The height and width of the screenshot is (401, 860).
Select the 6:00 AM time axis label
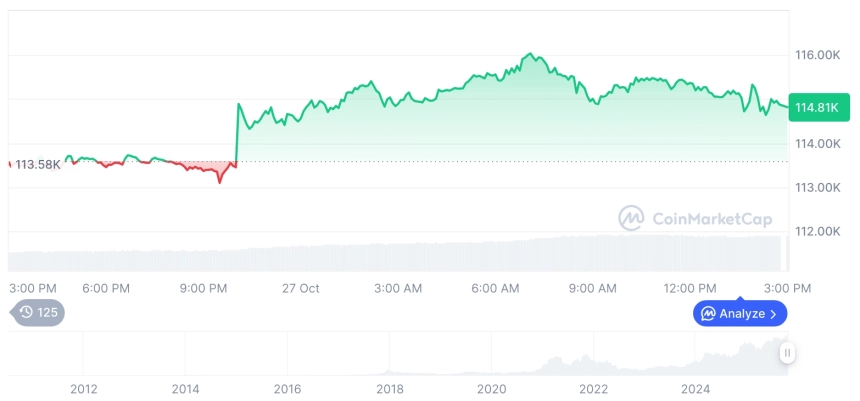(495, 288)
